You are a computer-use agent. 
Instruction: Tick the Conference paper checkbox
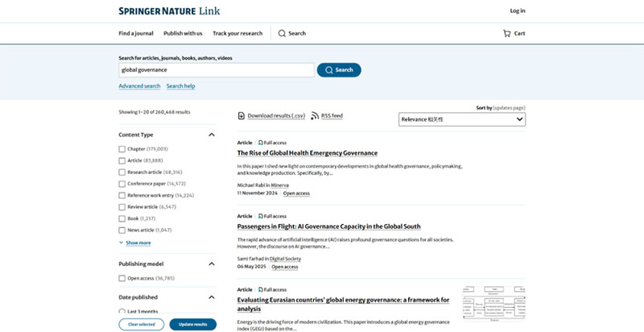click(122, 184)
